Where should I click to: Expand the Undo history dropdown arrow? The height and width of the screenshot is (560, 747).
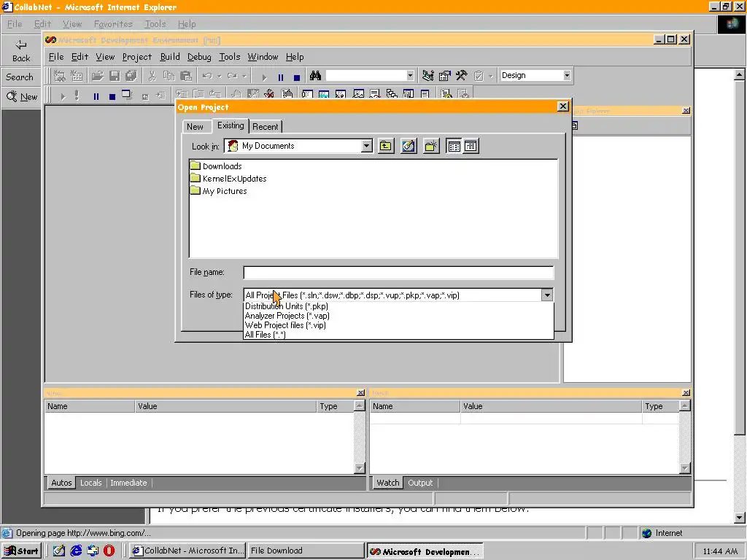[x=219, y=76]
